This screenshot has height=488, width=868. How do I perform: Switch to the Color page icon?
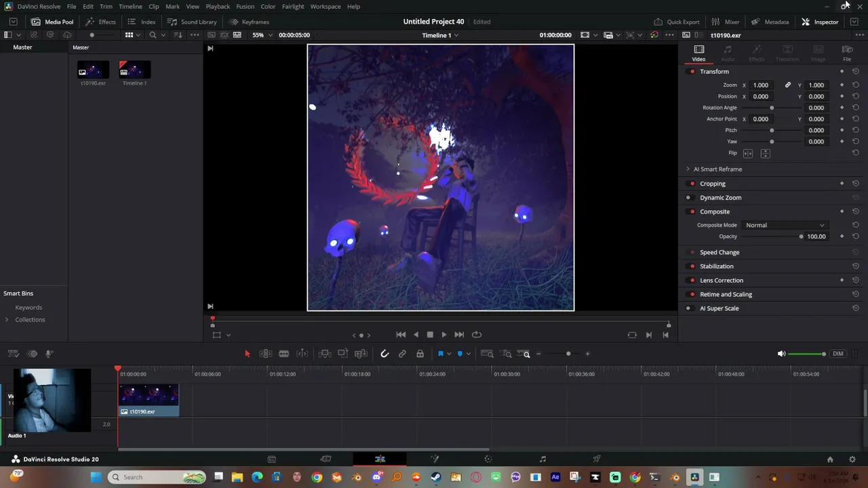click(488, 460)
